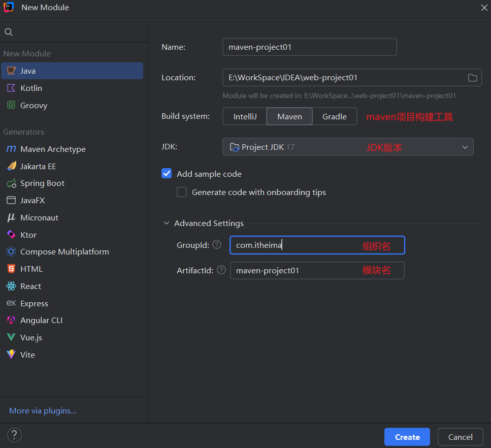
Task: Enable Generate code with onboarding tips
Action: pos(182,191)
